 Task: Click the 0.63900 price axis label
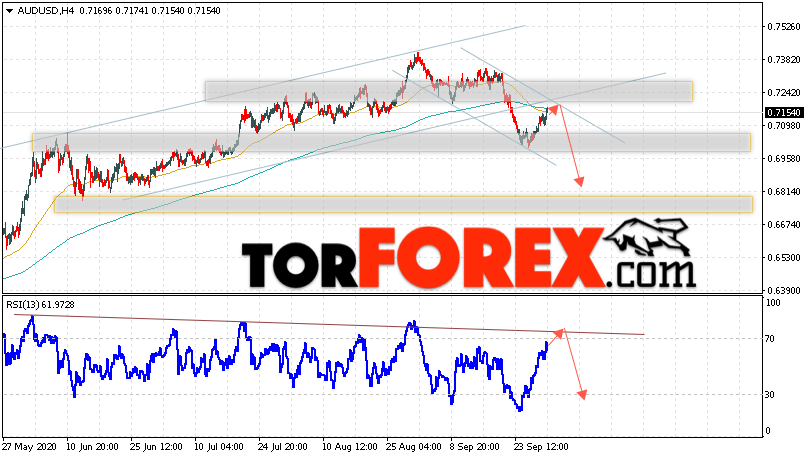(x=784, y=291)
